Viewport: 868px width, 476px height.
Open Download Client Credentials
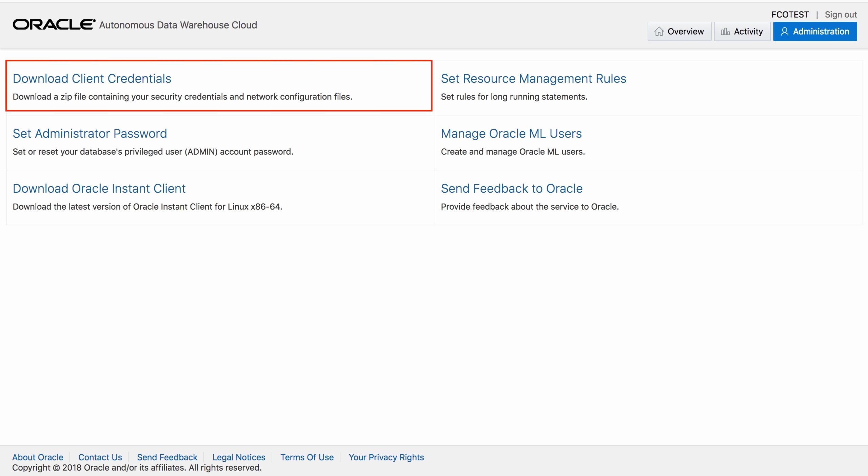92,79
